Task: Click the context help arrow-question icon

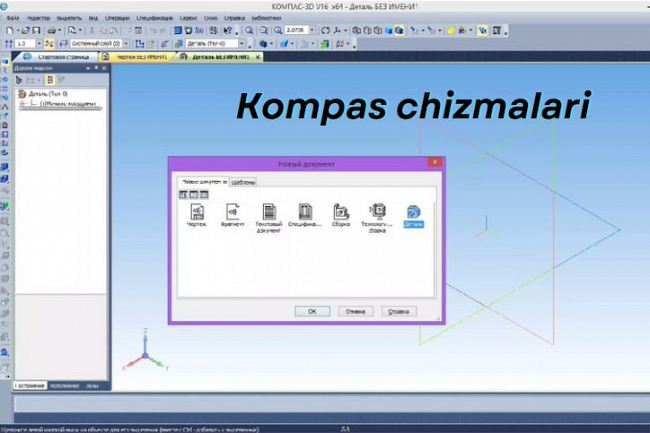Action: 228,31
